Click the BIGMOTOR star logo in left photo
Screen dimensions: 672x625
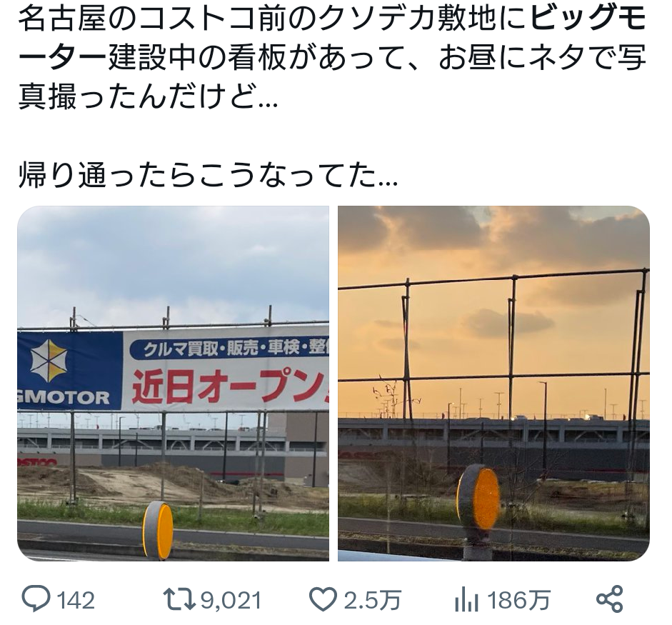coord(49,361)
